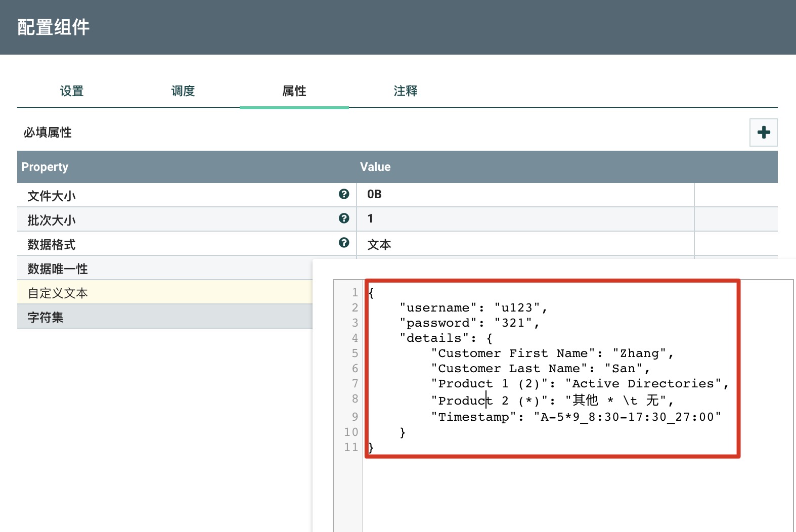
Task: Click help icon beside 批次大小
Action: pos(344,218)
